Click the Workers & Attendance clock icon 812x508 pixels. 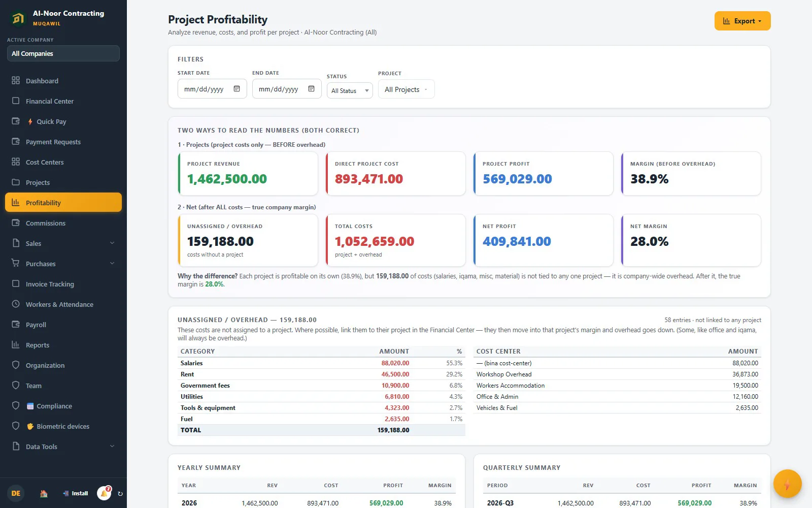click(x=16, y=304)
